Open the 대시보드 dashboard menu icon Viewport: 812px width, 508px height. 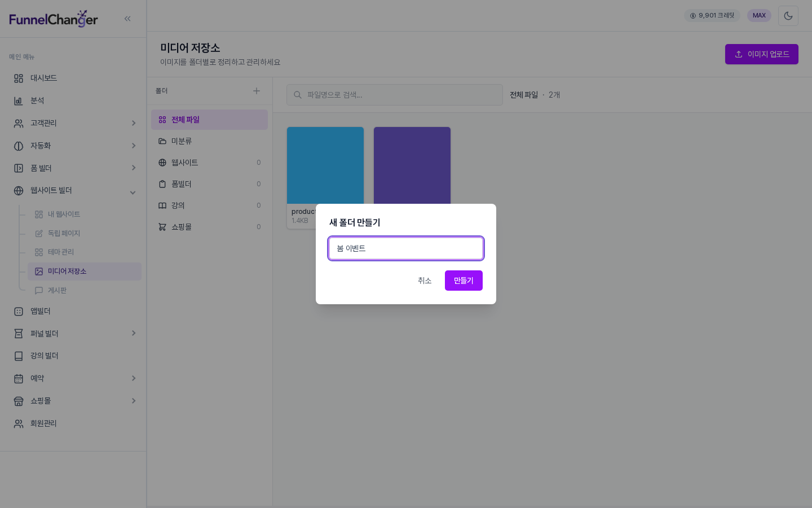coord(19,78)
